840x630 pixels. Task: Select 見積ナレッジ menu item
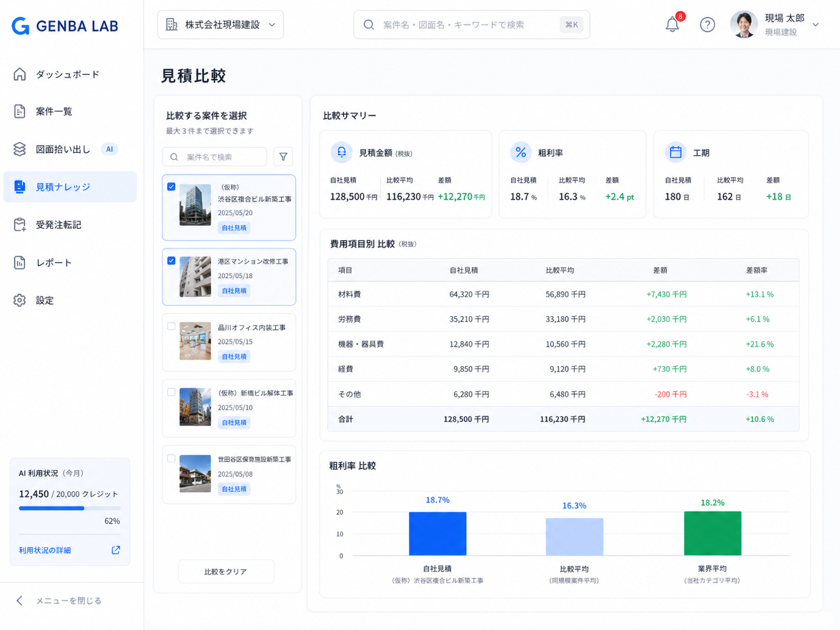70,187
